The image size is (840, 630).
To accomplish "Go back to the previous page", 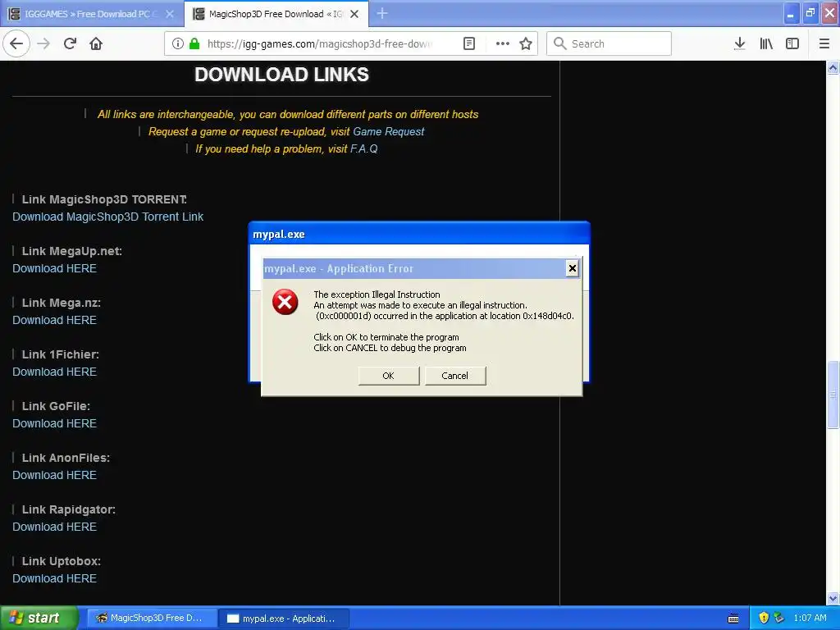I will [x=16, y=43].
